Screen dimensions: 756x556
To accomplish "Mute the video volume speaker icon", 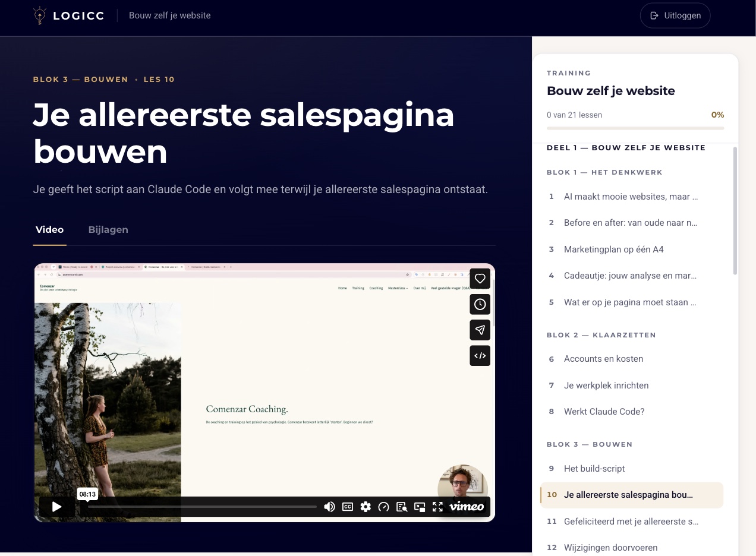I will coord(329,507).
